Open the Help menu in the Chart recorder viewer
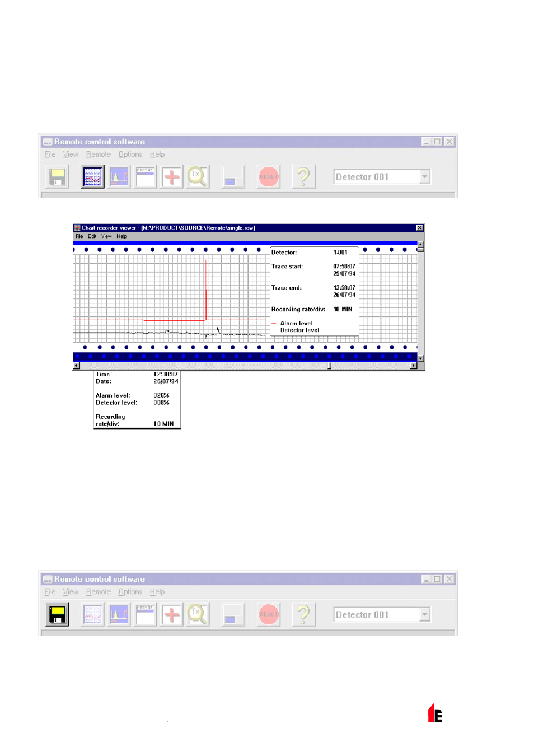 [121, 236]
